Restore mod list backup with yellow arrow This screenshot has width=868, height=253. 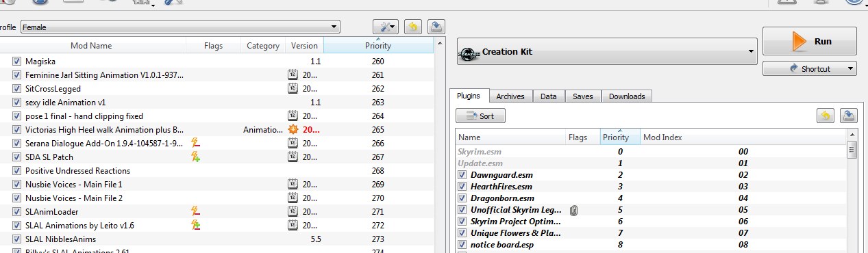tap(412, 27)
